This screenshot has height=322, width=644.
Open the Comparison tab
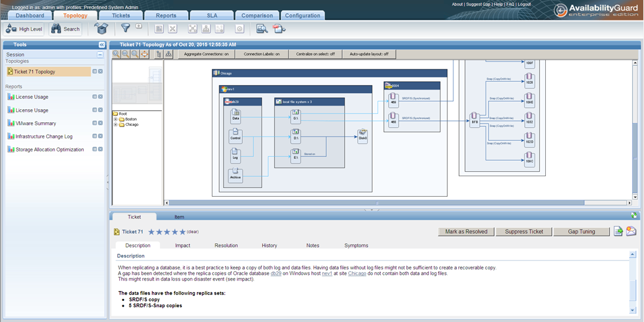click(x=257, y=16)
